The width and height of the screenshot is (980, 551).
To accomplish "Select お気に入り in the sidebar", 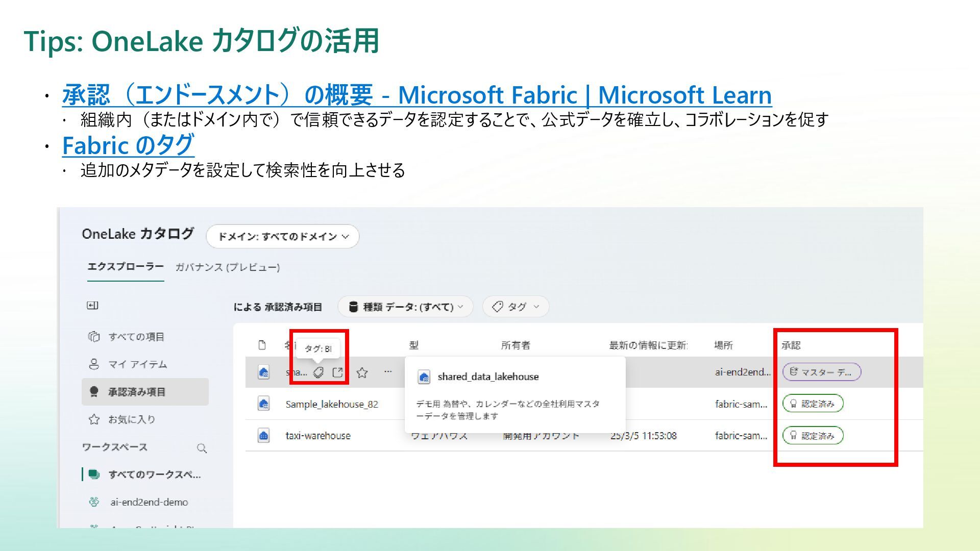I will 131,419.
